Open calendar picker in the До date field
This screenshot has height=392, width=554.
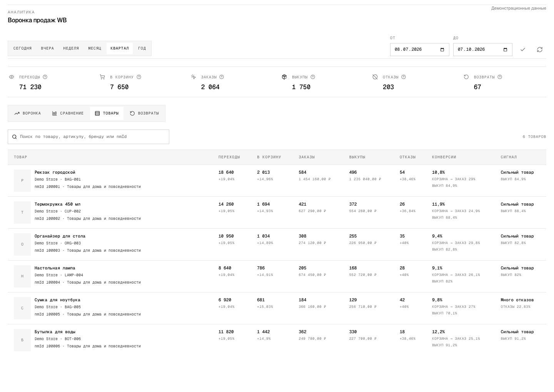tap(505, 50)
